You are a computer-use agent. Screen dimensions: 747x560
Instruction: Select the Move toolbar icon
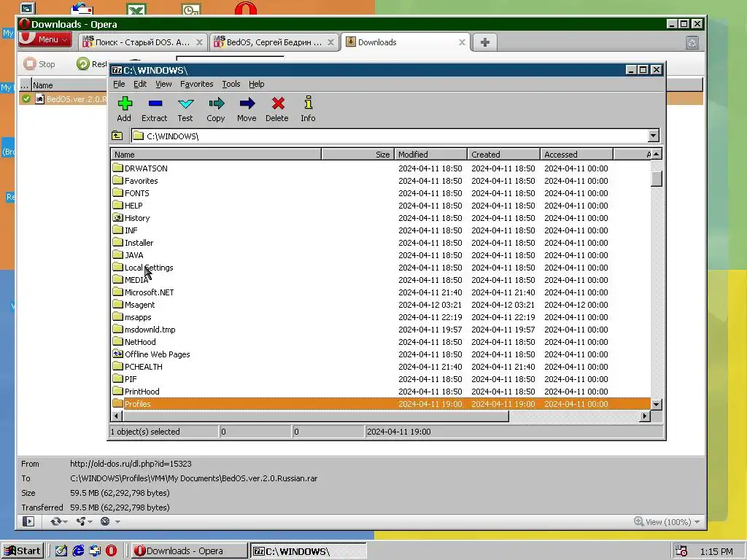(x=247, y=109)
